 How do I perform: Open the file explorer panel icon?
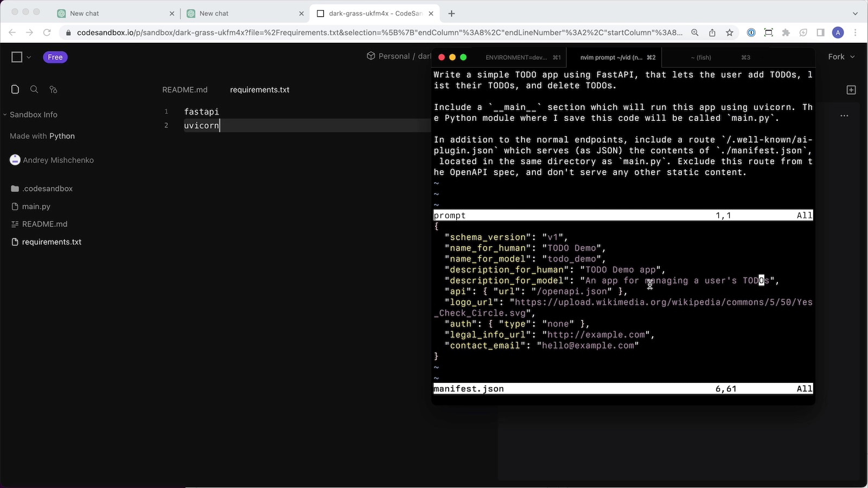tap(15, 89)
